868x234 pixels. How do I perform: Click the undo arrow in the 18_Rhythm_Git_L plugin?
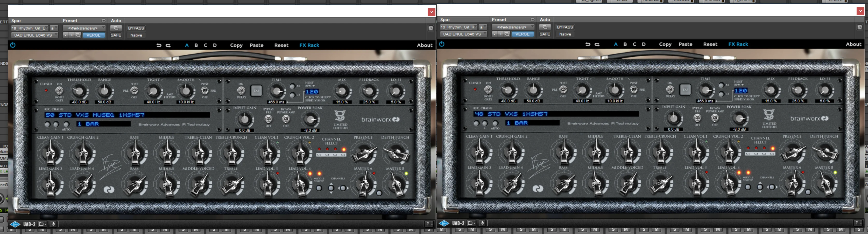[x=159, y=45]
